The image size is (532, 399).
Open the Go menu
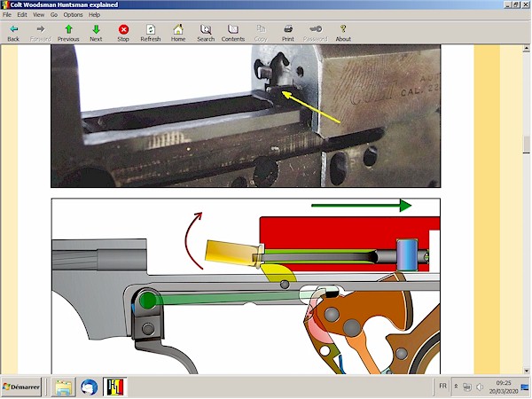pos(54,14)
